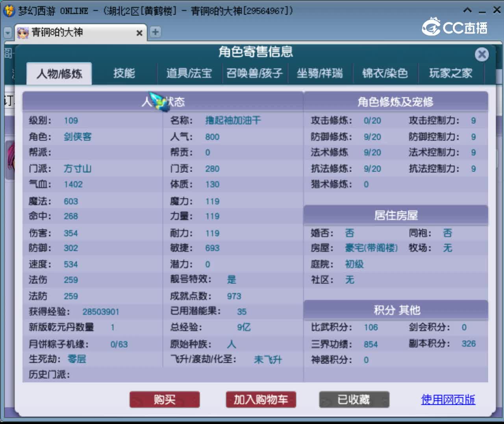Select the 锦衣/染色 tab
The width and height of the screenshot is (504, 424).
tap(385, 73)
